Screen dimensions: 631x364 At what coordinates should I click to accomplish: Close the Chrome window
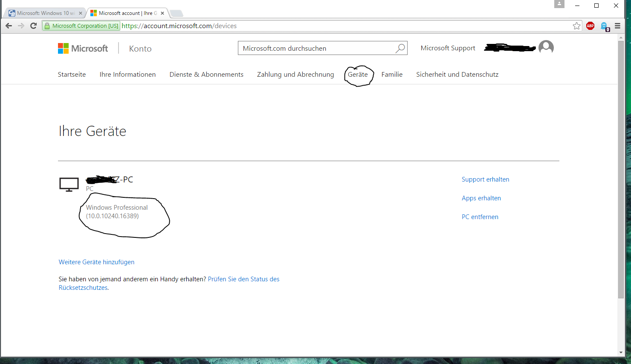tap(616, 6)
